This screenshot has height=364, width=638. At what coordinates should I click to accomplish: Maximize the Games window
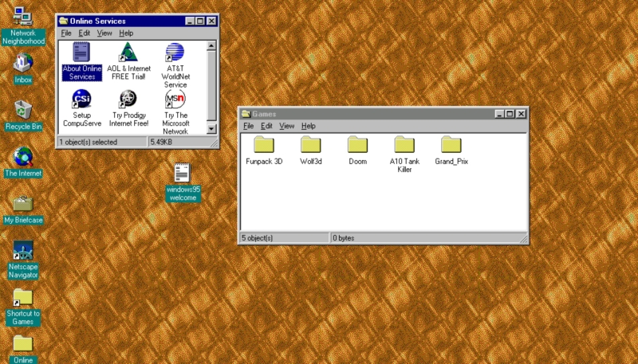pos(510,114)
